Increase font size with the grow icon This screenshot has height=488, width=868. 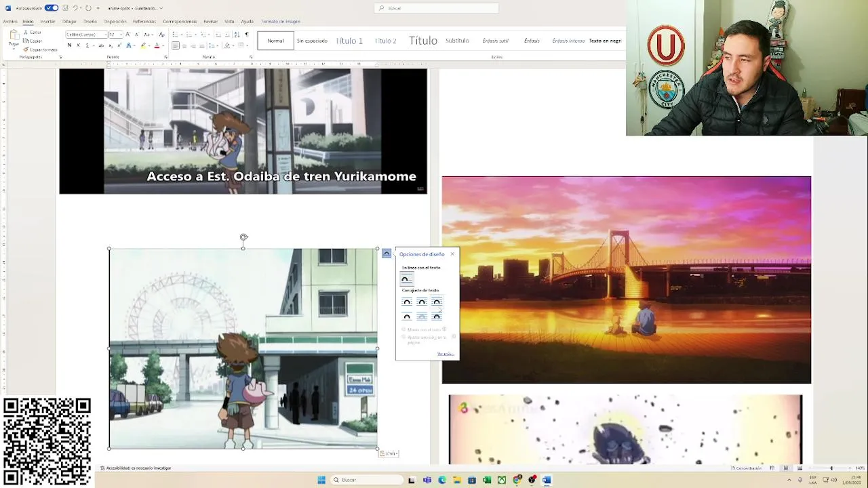[x=128, y=35]
